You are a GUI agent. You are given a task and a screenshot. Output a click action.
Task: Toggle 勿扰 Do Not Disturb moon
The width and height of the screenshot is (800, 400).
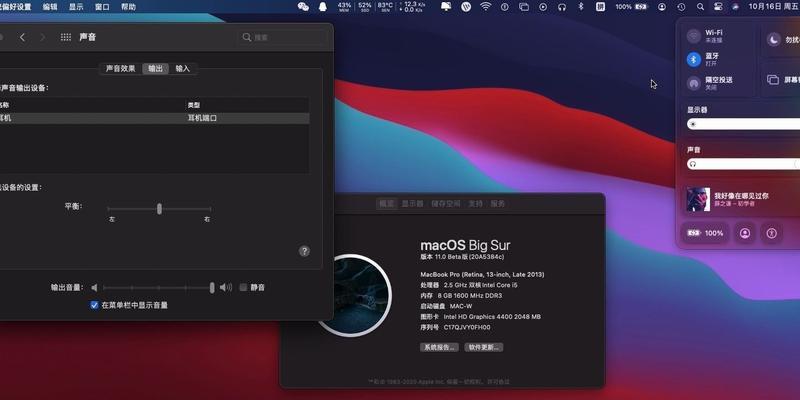(774, 39)
